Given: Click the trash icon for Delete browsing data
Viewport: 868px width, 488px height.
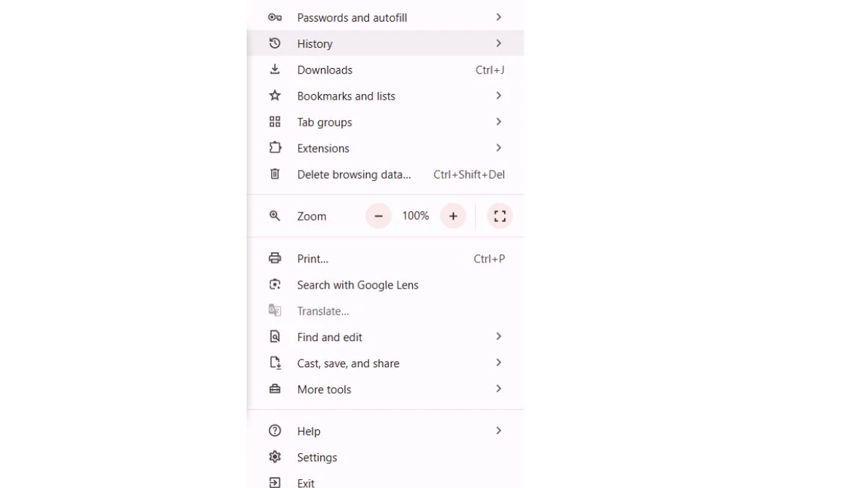Looking at the screenshot, I should coord(275,174).
